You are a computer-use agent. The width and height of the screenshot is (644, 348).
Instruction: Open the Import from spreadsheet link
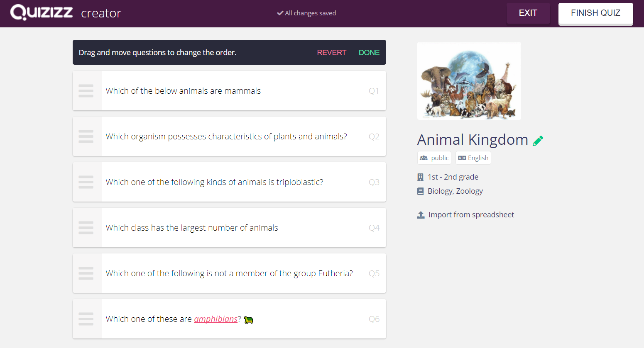click(x=471, y=215)
